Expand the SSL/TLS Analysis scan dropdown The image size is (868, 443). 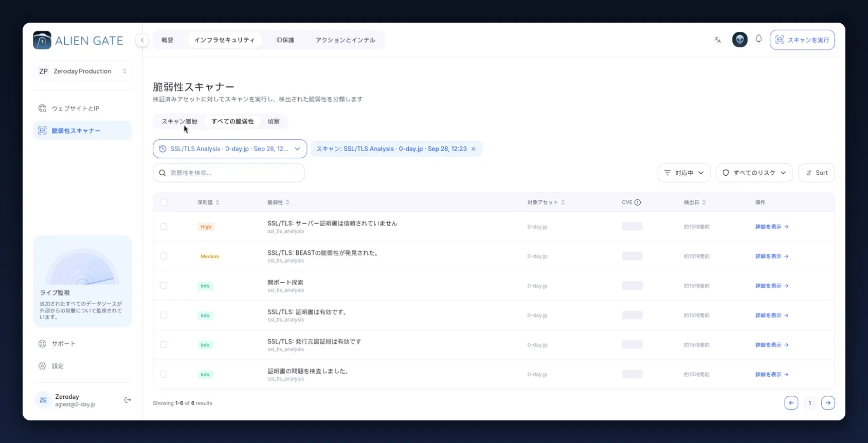[x=230, y=149]
